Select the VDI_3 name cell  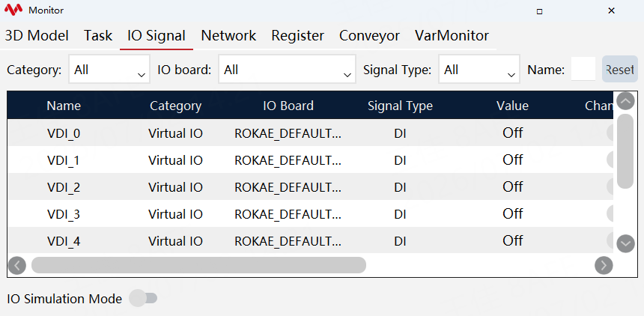[x=64, y=214]
